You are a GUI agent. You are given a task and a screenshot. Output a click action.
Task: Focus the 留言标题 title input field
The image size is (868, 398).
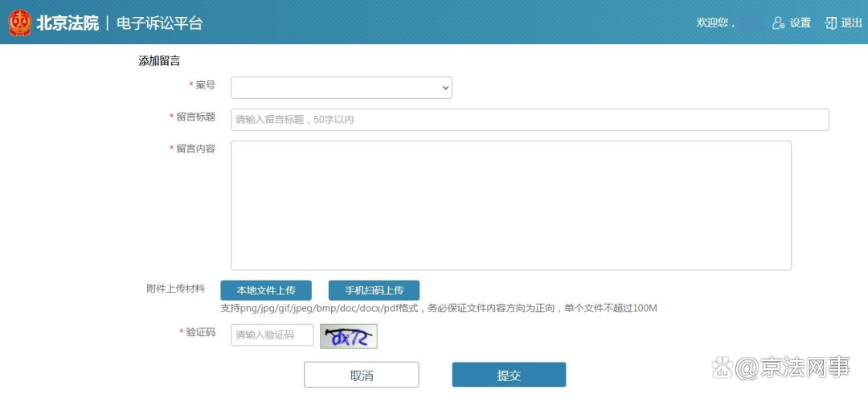(x=530, y=120)
